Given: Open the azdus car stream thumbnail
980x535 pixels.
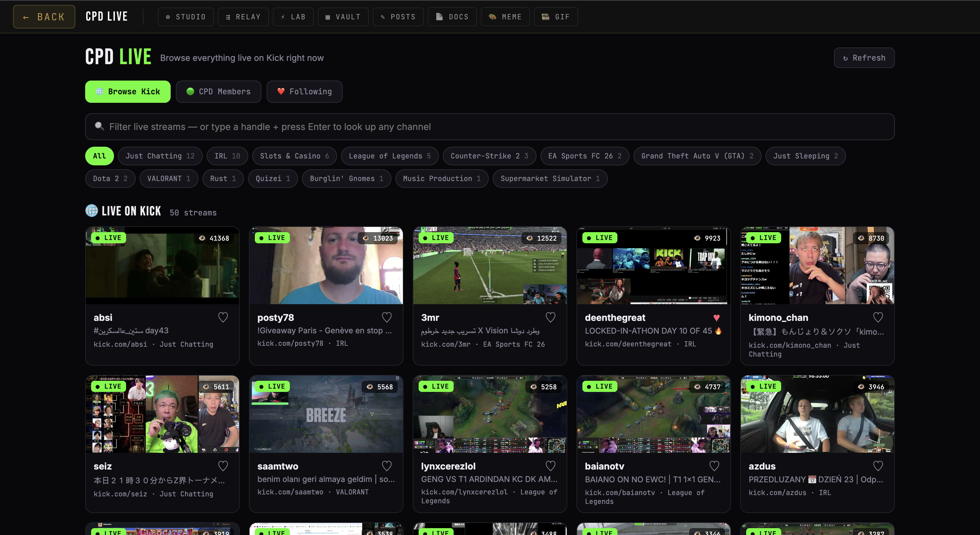Looking at the screenshot, I should point(818,414).
